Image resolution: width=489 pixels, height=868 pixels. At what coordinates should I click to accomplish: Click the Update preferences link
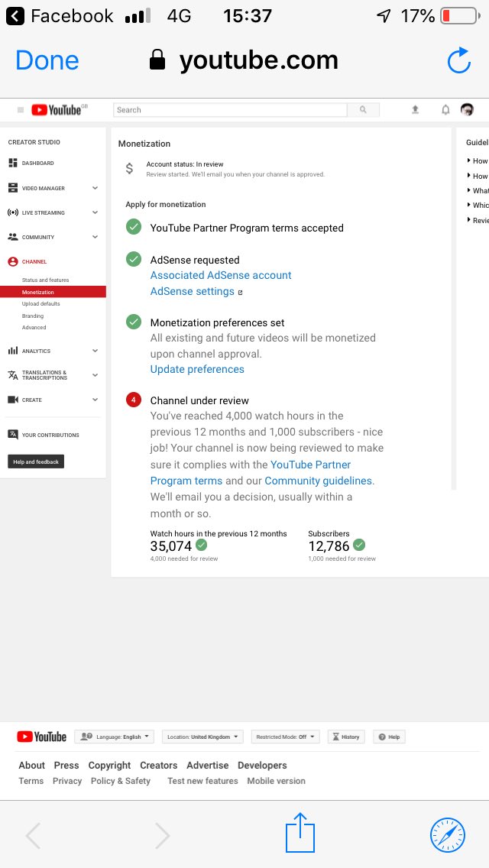(x=197, y=369)
